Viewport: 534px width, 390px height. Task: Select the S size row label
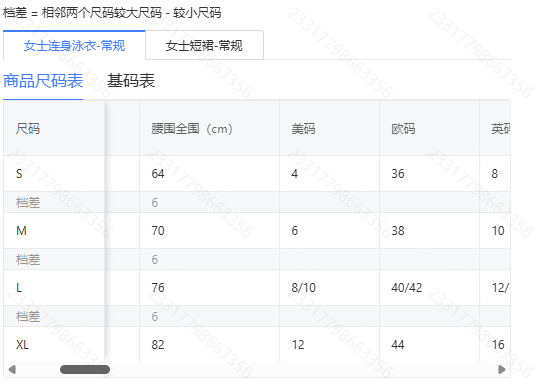click(x=19, y=174)
